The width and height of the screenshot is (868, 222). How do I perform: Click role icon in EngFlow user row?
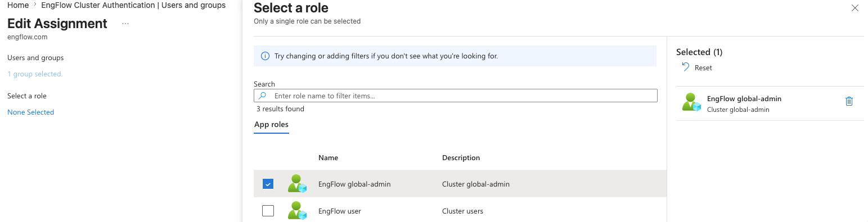click(296, 211)
